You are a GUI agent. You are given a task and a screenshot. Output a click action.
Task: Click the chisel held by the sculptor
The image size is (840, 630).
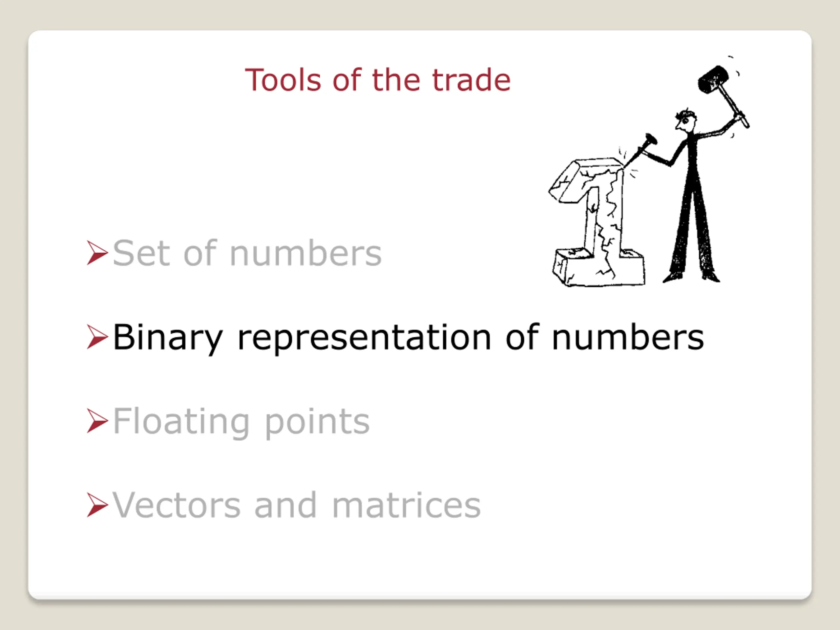[641, 150]
